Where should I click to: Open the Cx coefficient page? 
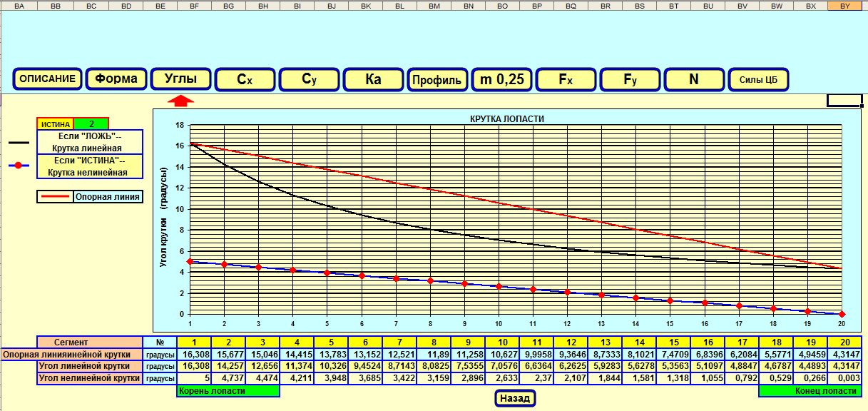[x=245, y=80]
